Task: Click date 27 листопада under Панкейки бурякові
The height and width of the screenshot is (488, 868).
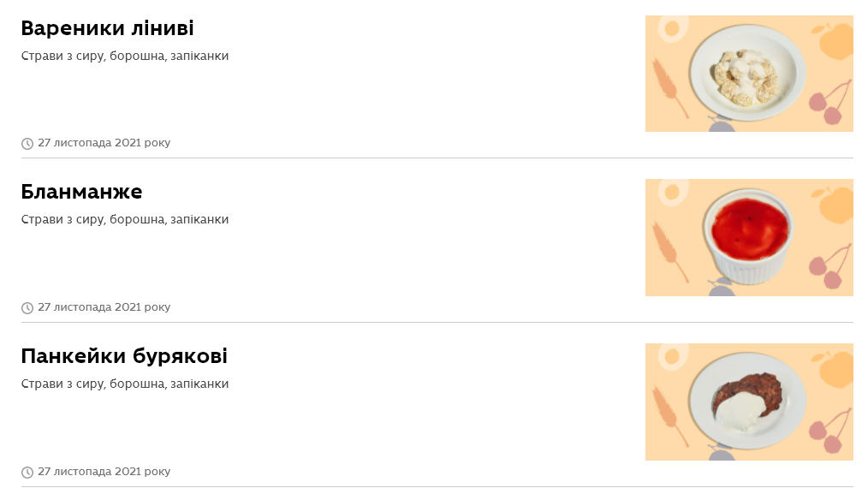Action: click(104, 472)
